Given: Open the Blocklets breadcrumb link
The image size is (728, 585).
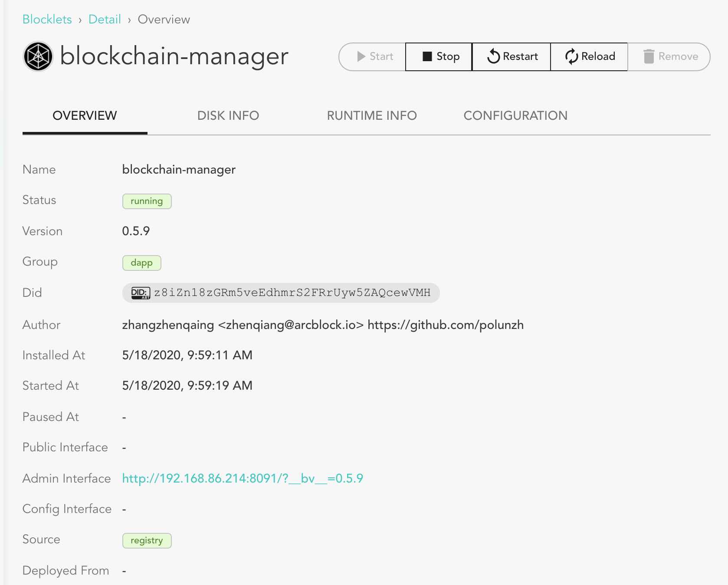Looking at the screenshot, I should point(47,20).
